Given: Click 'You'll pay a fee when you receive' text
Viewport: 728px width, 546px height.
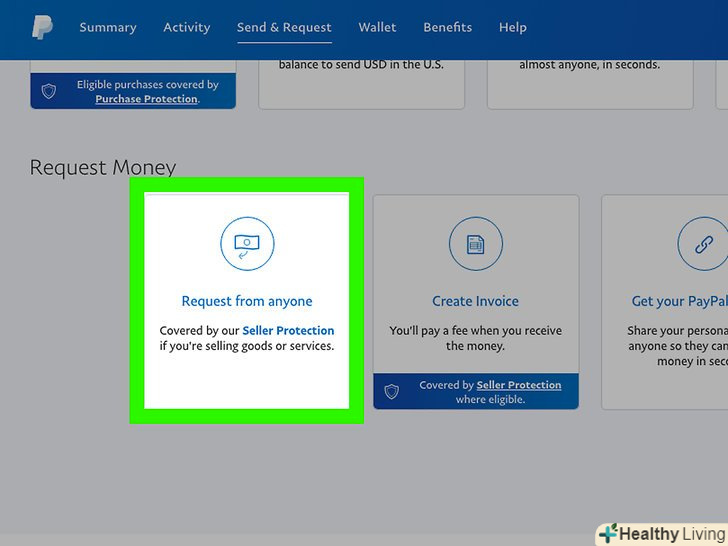Looking at the screenshot, I should pyautogui.click(x=475, y=331).
